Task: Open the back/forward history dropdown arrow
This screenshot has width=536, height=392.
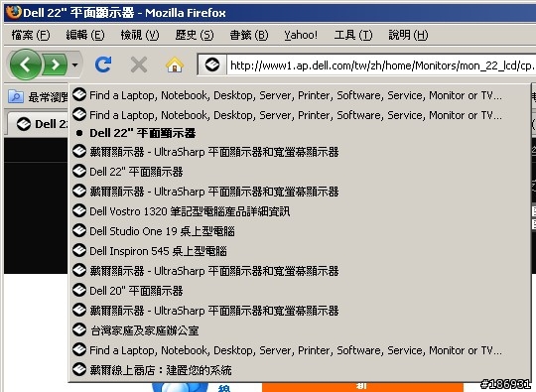Action: click(x=74, y=65)
